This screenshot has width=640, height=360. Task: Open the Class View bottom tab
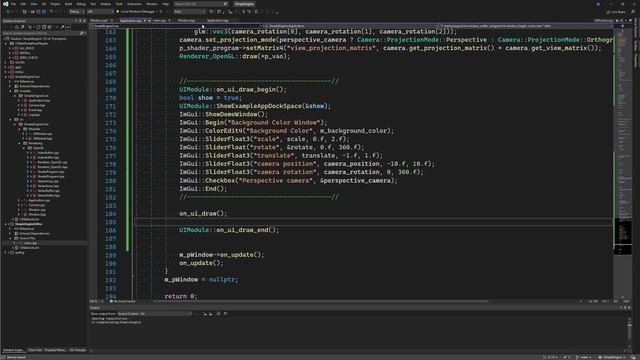[x=35, y=350]
